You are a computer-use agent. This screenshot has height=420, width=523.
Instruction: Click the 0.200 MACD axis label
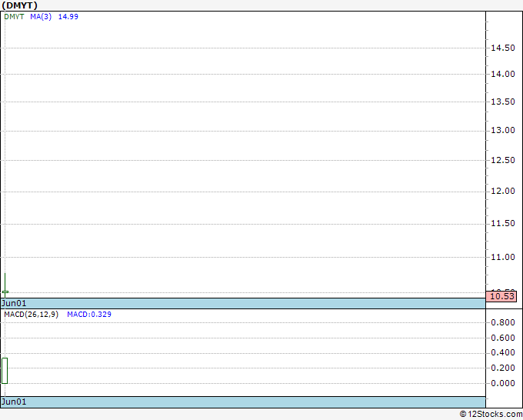(503, 368)
